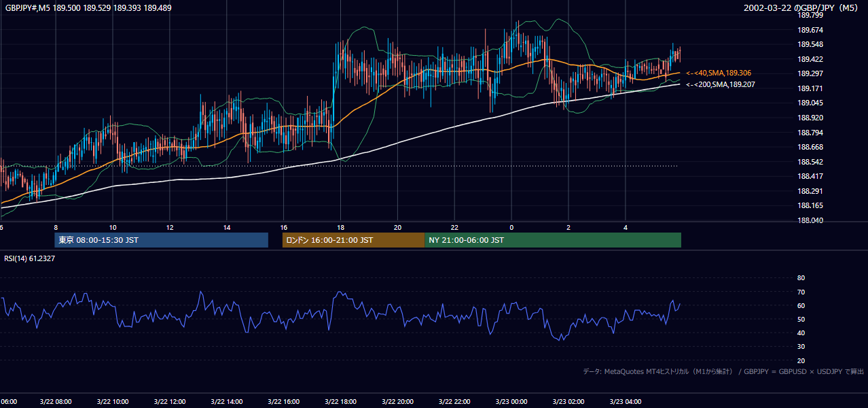Click the 200,SMA,189.207 label
The width and height of the screenshot is (868, 408).
721,85
